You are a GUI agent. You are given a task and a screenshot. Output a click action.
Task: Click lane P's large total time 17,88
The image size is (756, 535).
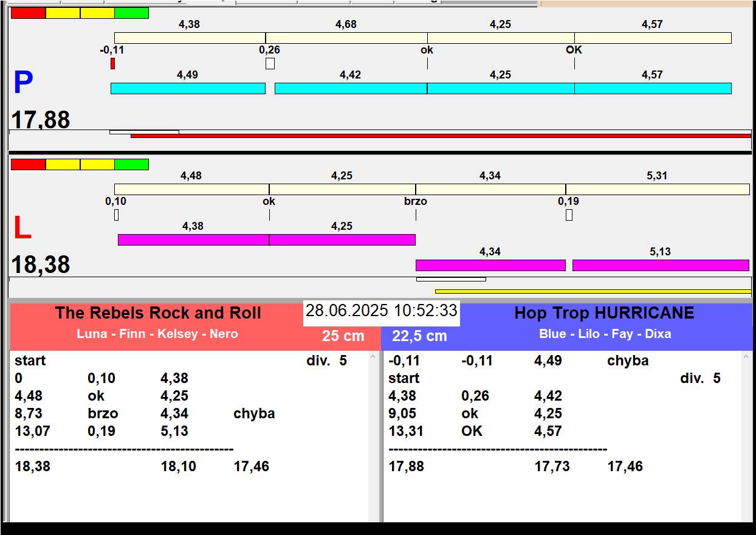coord(41,120)
